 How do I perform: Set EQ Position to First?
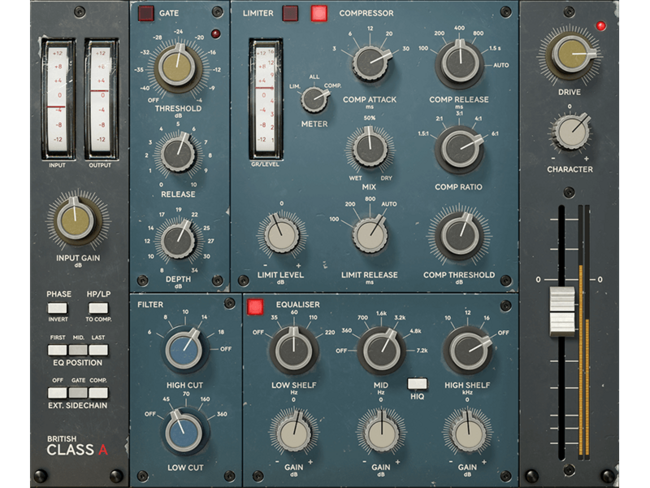coord(57,350)
